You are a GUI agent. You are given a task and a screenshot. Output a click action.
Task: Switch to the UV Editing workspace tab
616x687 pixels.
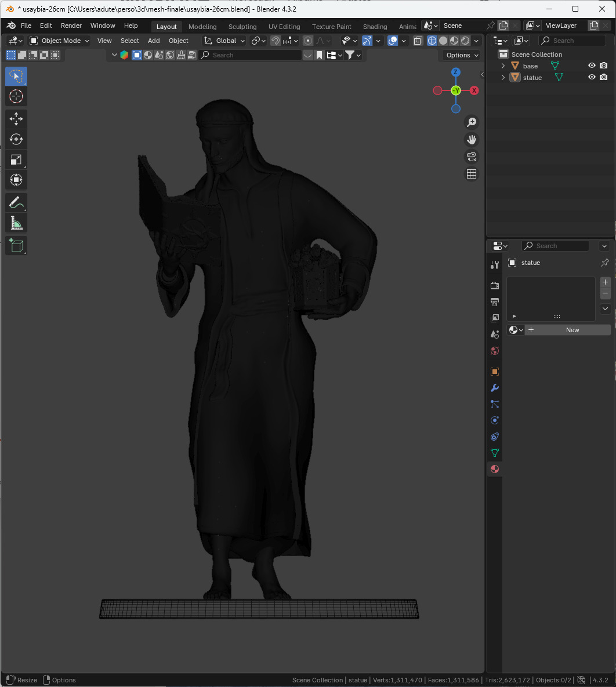pyautogui.click(x=284, y=27)
